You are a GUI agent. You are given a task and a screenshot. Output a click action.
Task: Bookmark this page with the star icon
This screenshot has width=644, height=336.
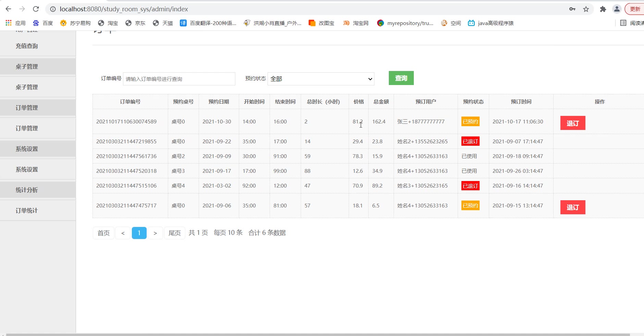coord(586,9)
